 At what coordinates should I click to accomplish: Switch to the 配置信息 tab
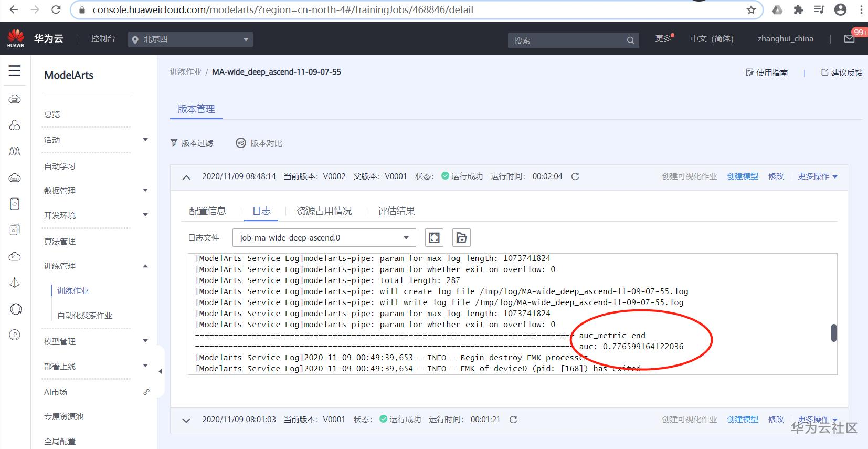(x=207, y=211)
